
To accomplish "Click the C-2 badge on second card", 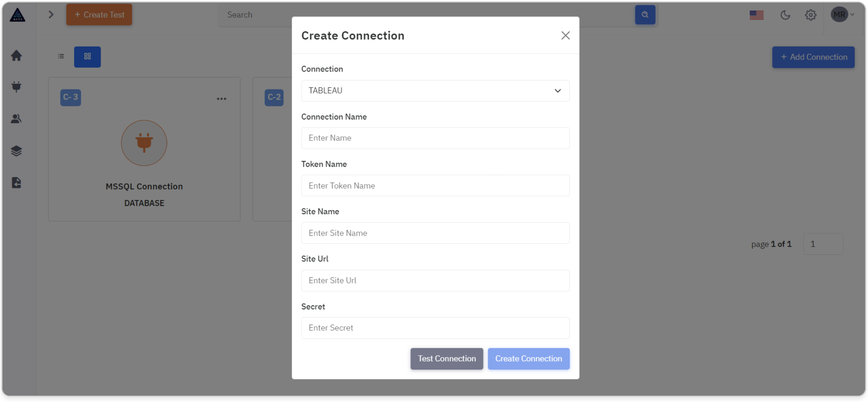I will point(274,97).
